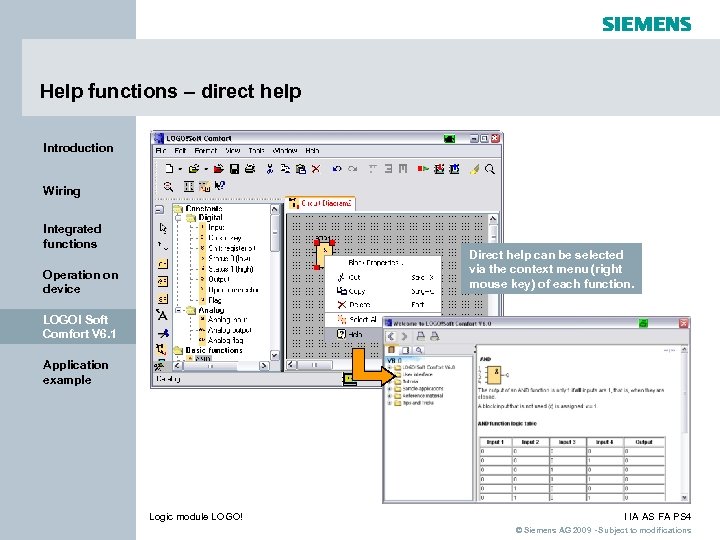This screenshot has height=540, width=720.
Task: Open the Window menu
Action: point(285,150)
